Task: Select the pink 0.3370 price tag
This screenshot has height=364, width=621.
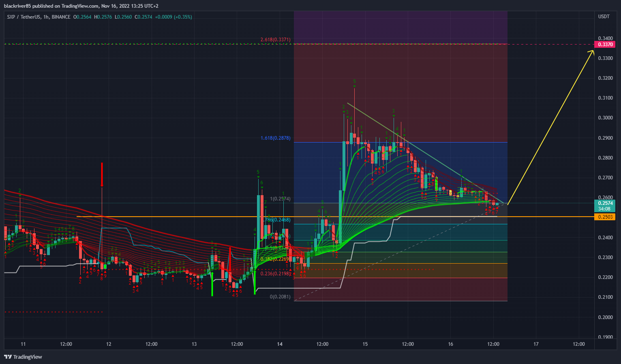Action: coord(605,44)
